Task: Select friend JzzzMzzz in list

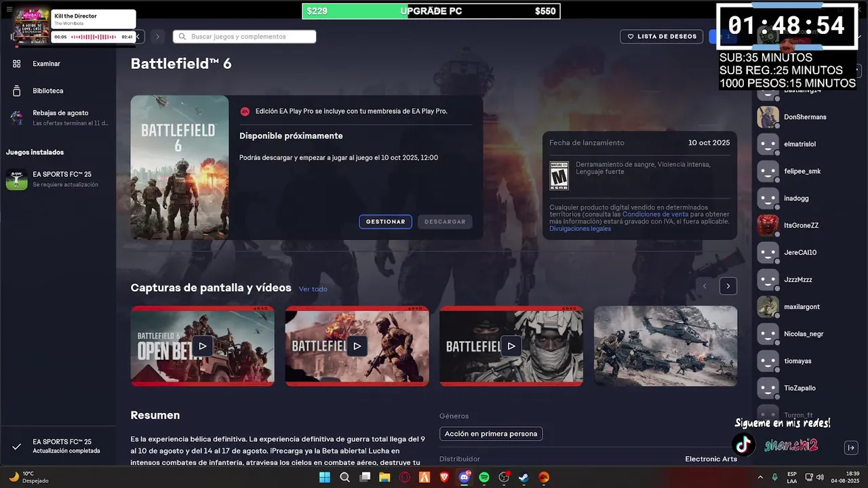Action: click(798, 279)
